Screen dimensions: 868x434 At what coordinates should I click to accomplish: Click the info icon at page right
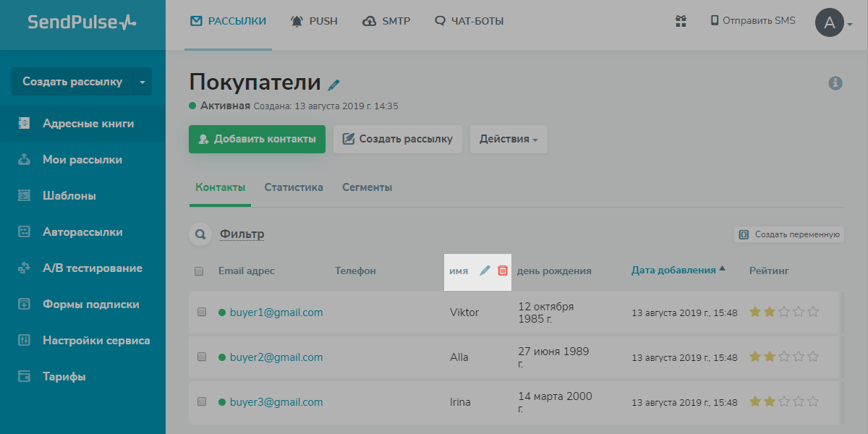click(x=835, y=83)
